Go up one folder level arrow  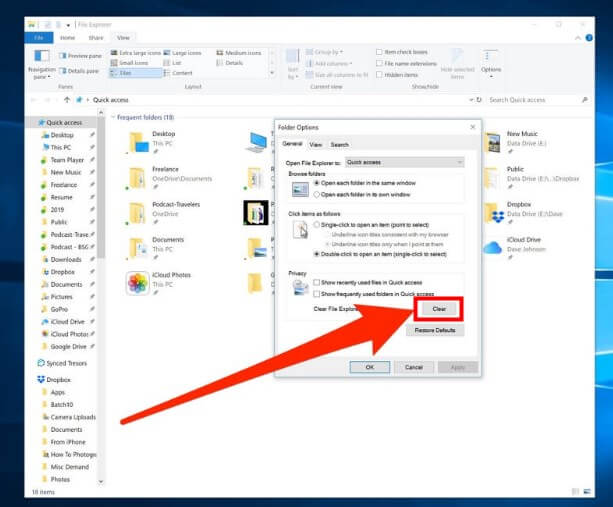click(67, 100)
